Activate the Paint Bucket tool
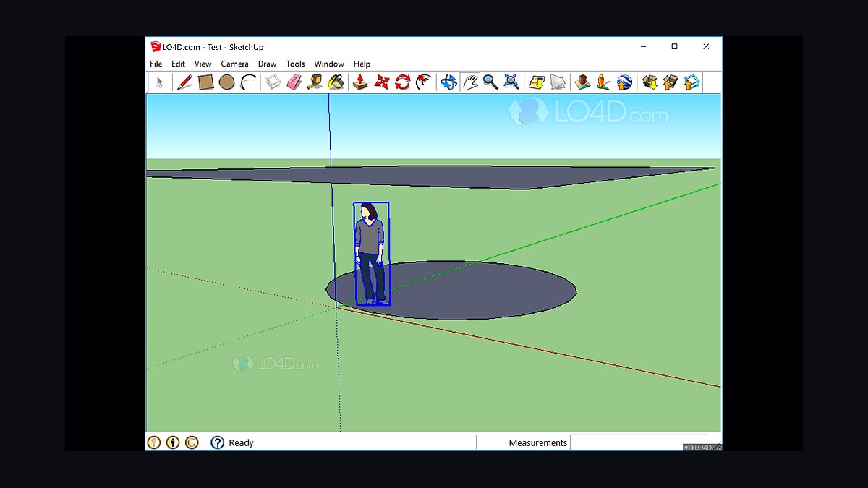 click(336, 82)
